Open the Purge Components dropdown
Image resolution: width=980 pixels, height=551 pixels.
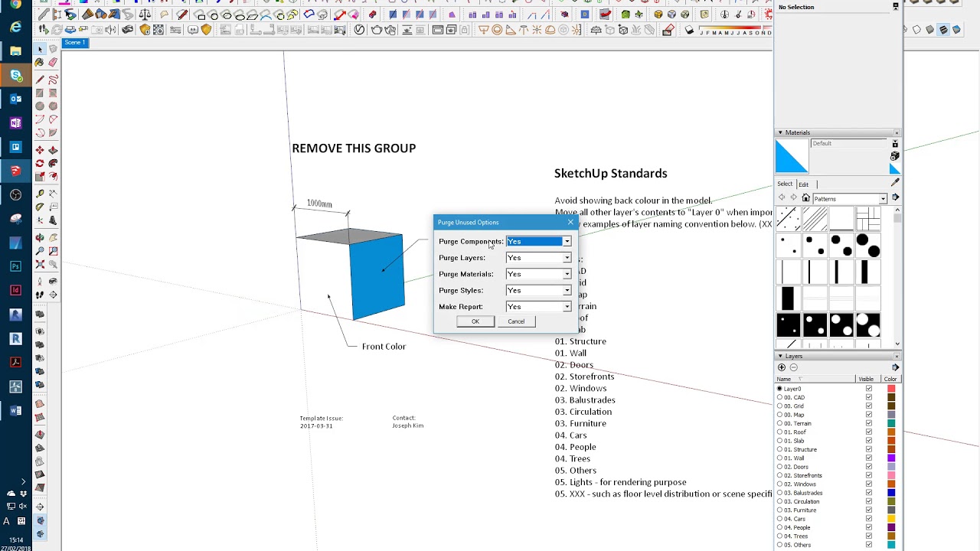(x=567, y=242)
